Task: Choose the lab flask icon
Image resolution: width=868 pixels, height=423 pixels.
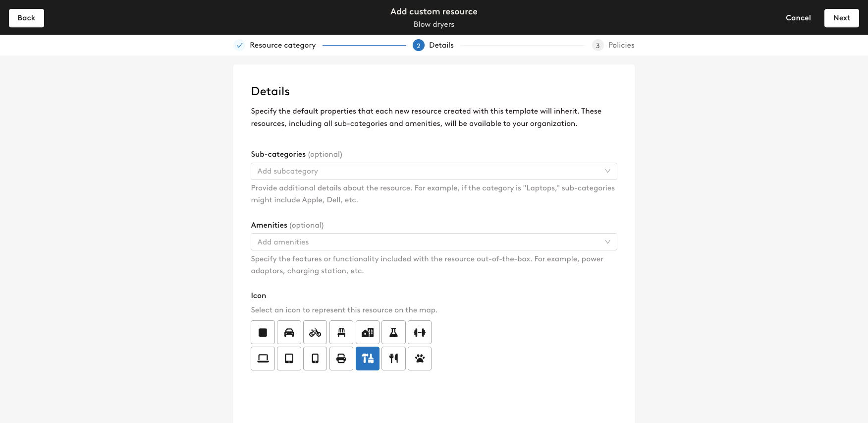Action: pos(393,332)
